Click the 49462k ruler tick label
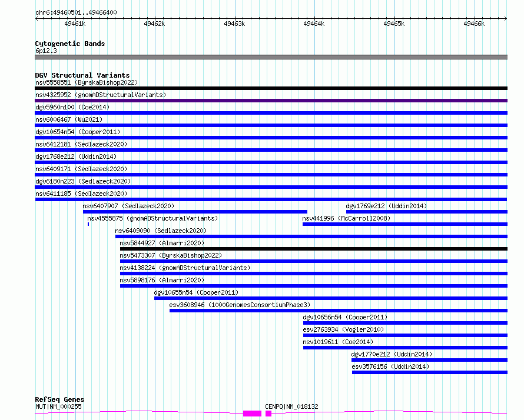 click(x=154, y=24)
